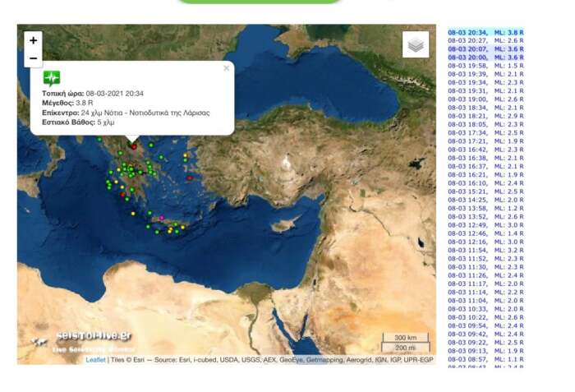The width and height of the screenshot is (575, 392).
Task: Choose the 08-03 12:49 ML 3.0 R entry
Action: [x=485, y=225]
